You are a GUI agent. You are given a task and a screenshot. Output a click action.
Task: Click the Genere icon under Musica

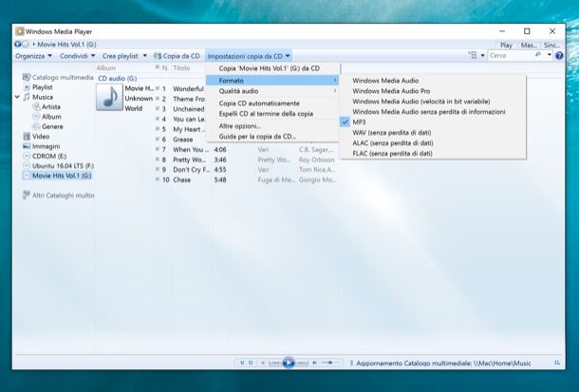(x=36, y=126)
